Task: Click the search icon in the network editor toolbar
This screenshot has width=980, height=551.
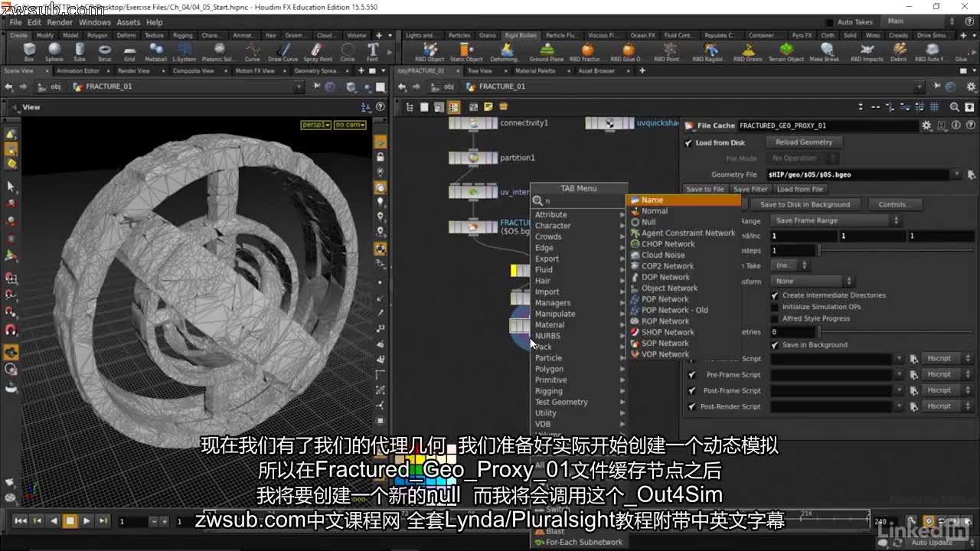Action: (x=954, y=107)
